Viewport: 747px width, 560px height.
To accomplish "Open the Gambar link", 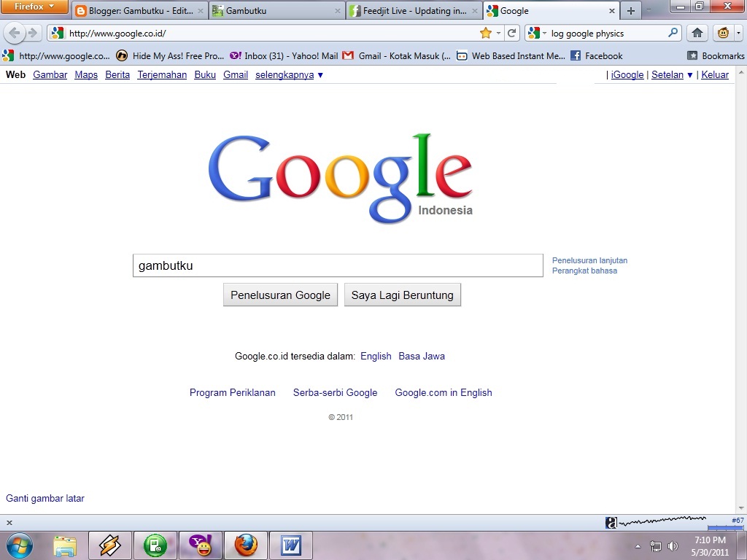I will click(x=50, y=75).
